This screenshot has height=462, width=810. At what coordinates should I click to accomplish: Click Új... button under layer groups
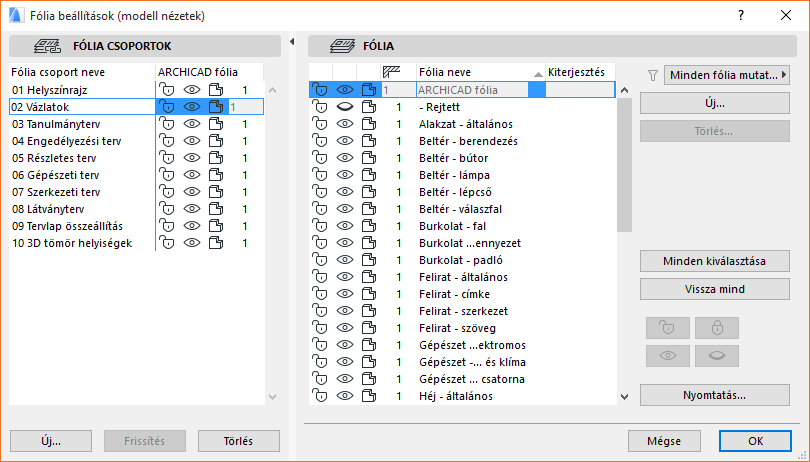tap(51, 441)
